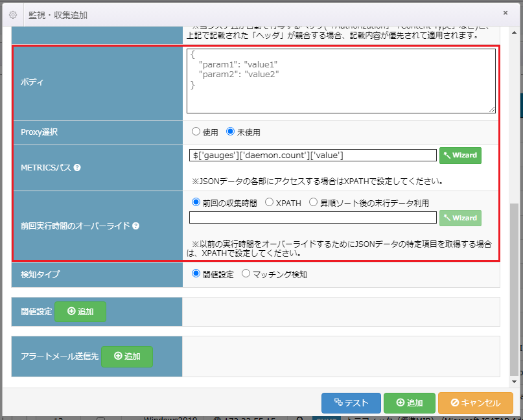Add a threshold with 閾値設定 追加 button
Screen dimensions: 523x420
click(80, 312)
